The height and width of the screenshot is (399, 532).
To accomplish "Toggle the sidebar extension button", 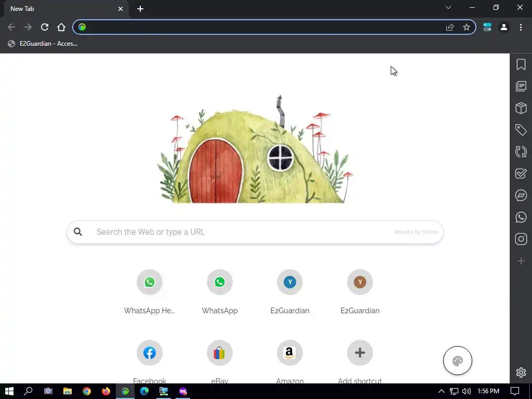I will point(487,27).
